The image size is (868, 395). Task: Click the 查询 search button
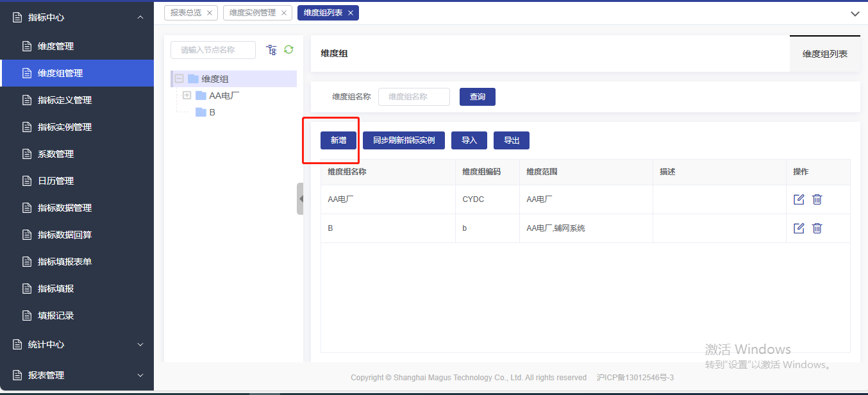pyautogui.click(x=478, y=97)
